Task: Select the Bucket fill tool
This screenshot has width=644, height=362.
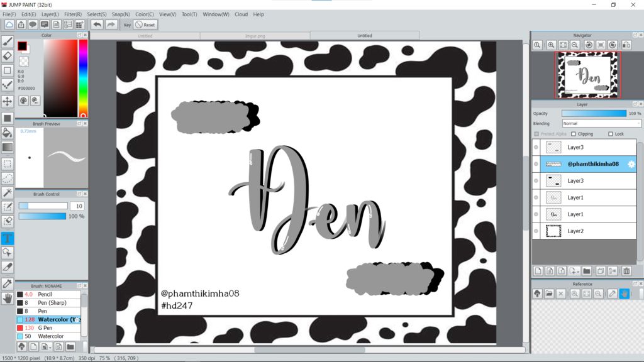Action: [8, 133]
